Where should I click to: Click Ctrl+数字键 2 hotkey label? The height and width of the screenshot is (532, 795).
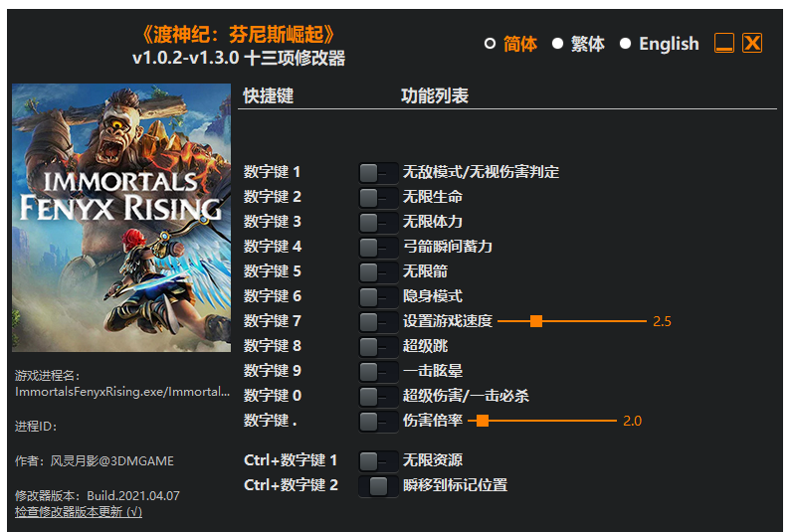coord(291,485)
